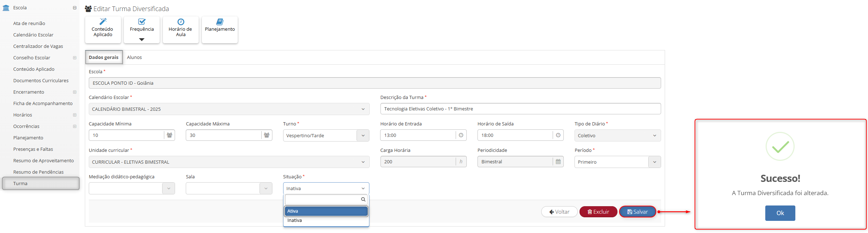Open the Planejamento book icon

pos(220,21)
